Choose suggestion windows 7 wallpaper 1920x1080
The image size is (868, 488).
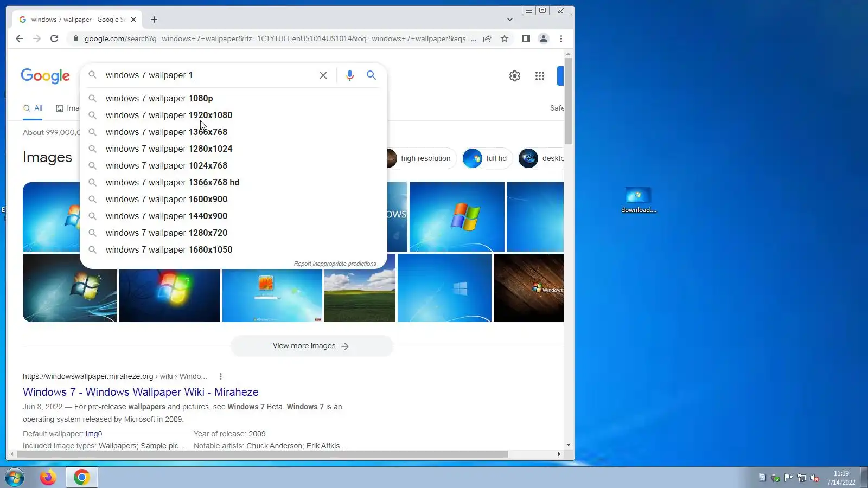coord(233,115)
